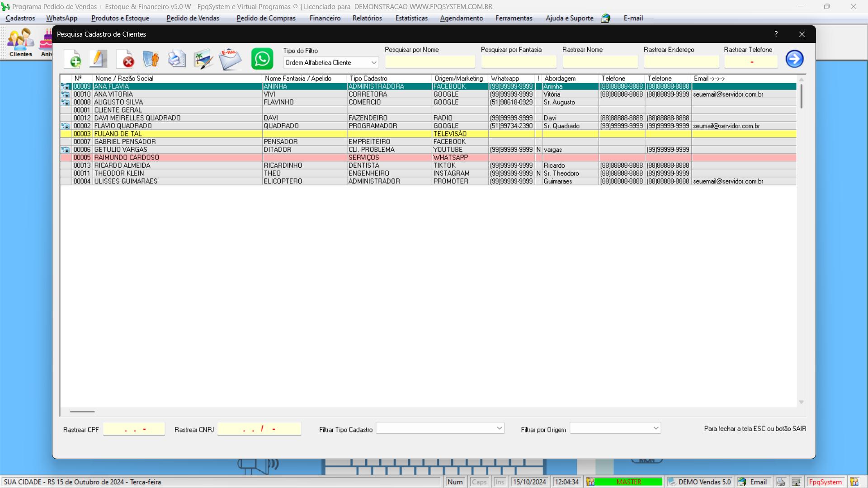Click the help question mark in title bar

tap(776, 34)
